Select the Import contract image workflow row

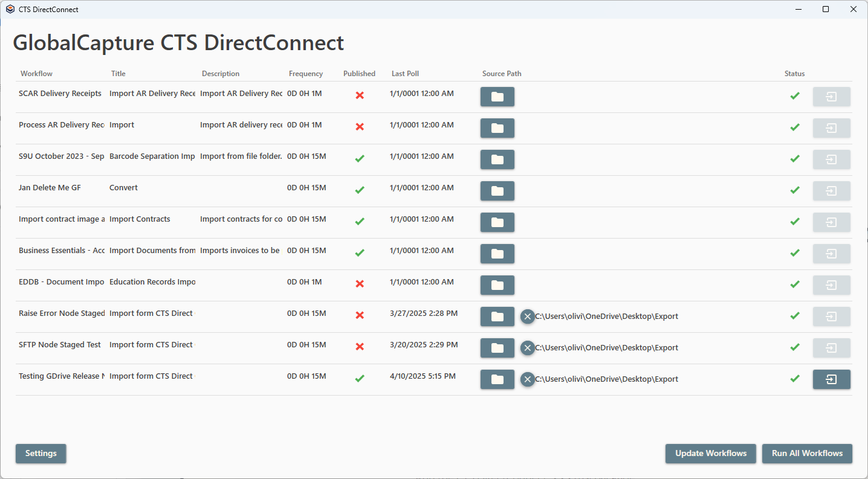click(x=62, y=219)
